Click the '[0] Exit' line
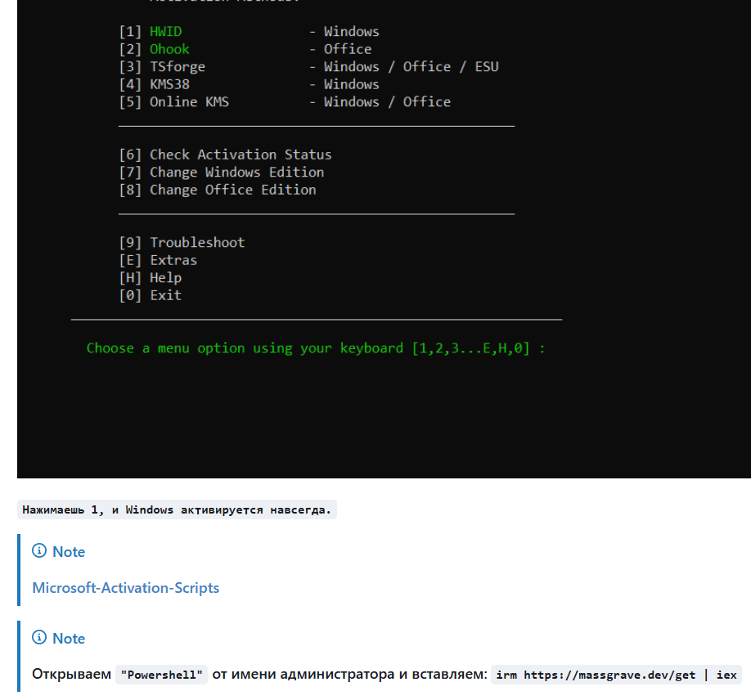The image size is (751, 700). (x=151, y=295)
